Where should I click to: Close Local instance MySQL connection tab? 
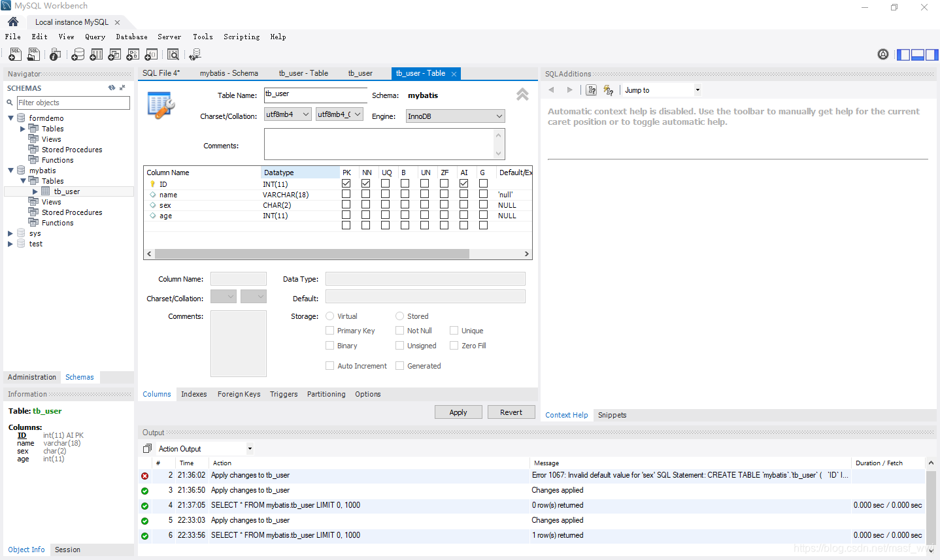(117, 22)
